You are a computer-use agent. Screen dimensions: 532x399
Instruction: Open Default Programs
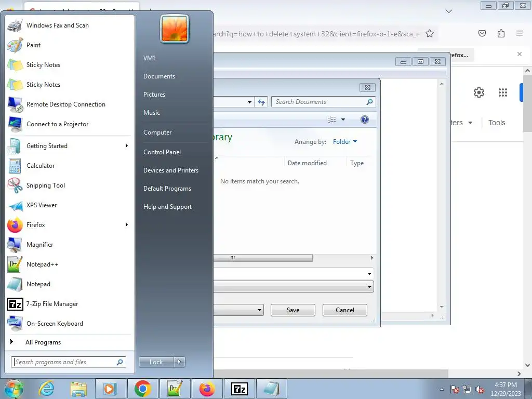click(x=167, y=189)
